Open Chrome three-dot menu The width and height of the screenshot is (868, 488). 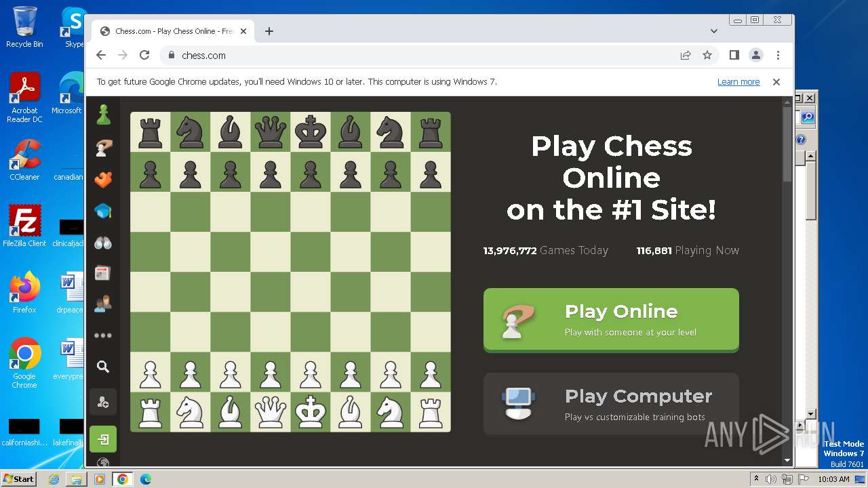pyautogui.click(x=778, y=56)
